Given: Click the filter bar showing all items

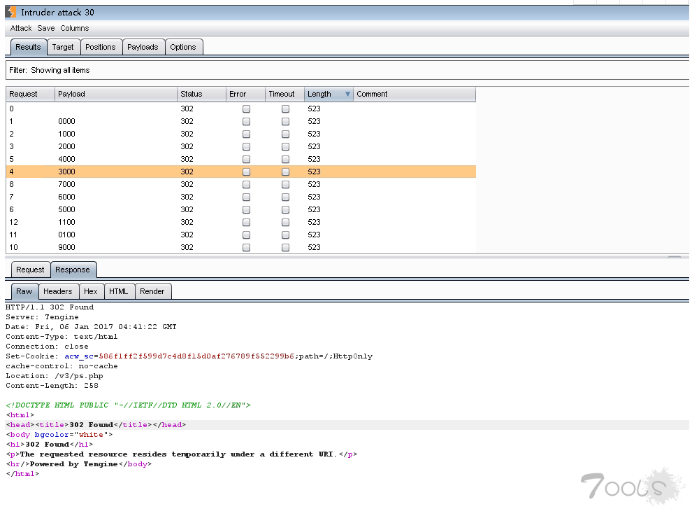Looking at the screenshot, I should click(x=347, y=70).
